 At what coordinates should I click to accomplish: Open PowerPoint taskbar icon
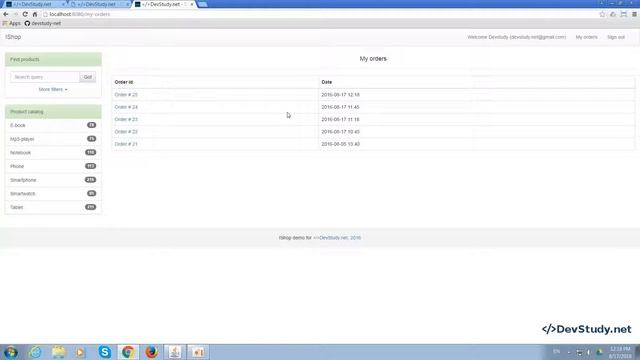coord(198,352)
